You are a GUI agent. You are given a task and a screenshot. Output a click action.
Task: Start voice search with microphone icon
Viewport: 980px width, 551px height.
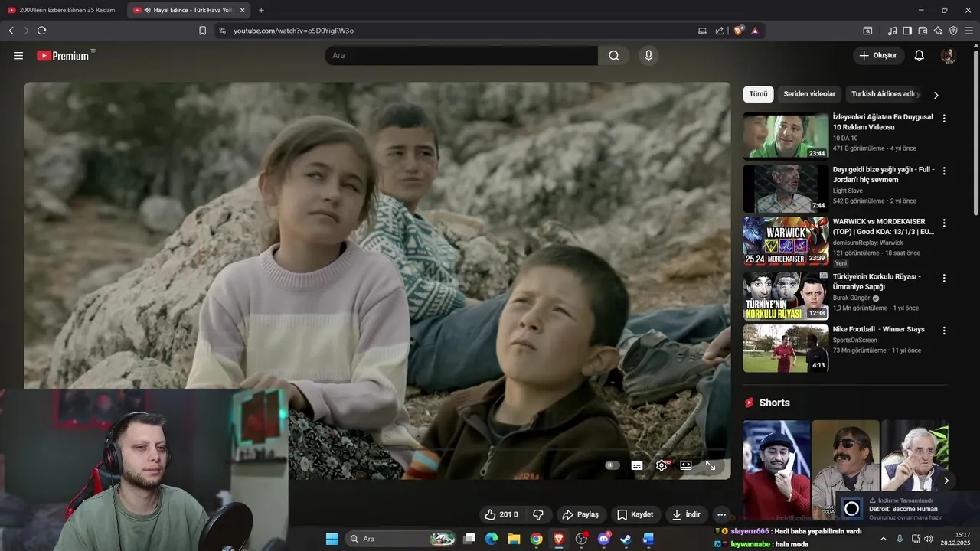[648, 56]
